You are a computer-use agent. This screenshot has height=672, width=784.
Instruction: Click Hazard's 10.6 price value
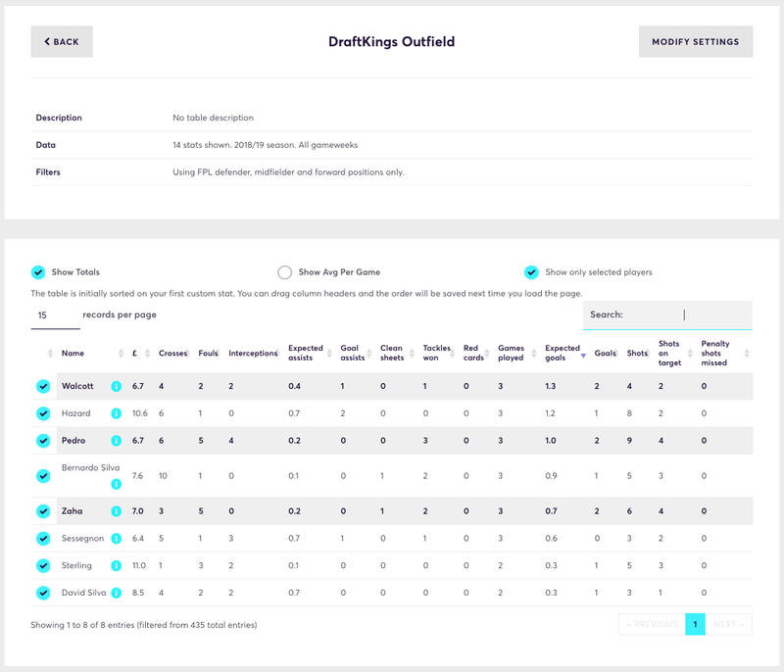[140, 413]
